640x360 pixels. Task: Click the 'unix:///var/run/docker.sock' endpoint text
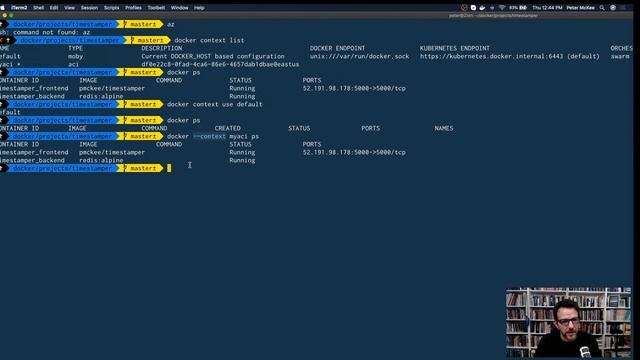tap(359, 56)
